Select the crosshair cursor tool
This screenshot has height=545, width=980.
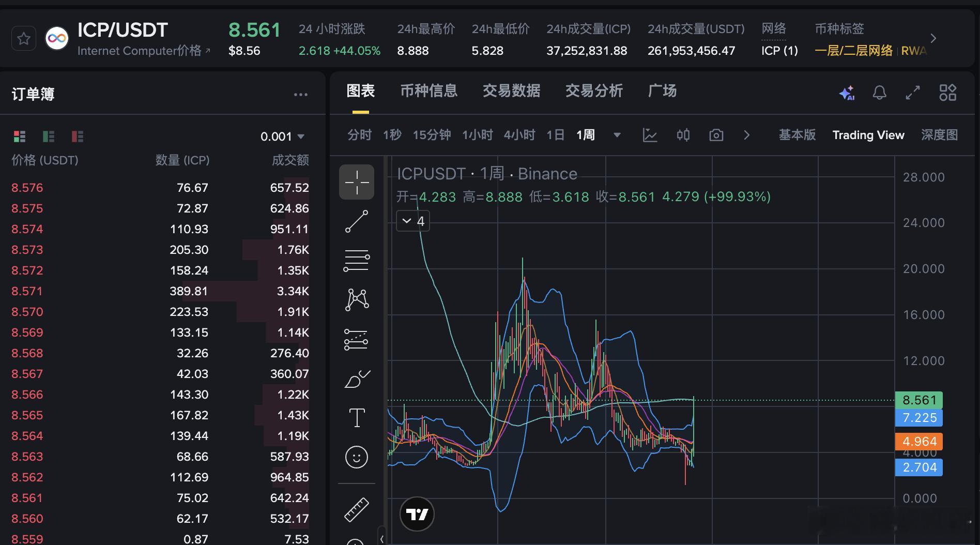[x=357, y=182]
